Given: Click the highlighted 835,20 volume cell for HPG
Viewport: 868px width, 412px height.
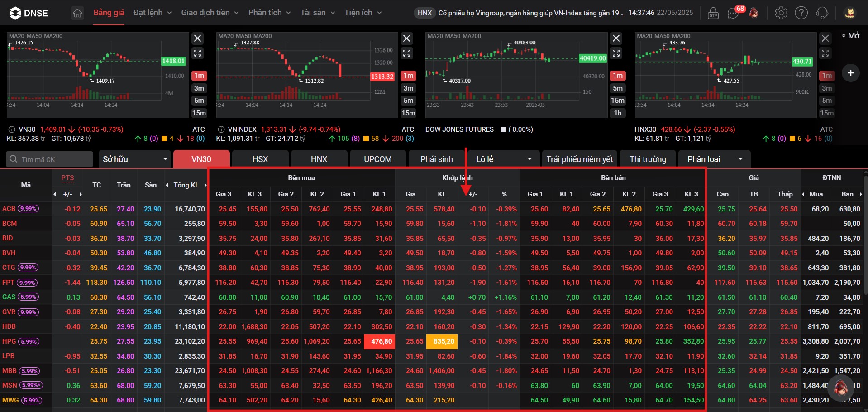Looking at the screenshot, I should point(442,341).
